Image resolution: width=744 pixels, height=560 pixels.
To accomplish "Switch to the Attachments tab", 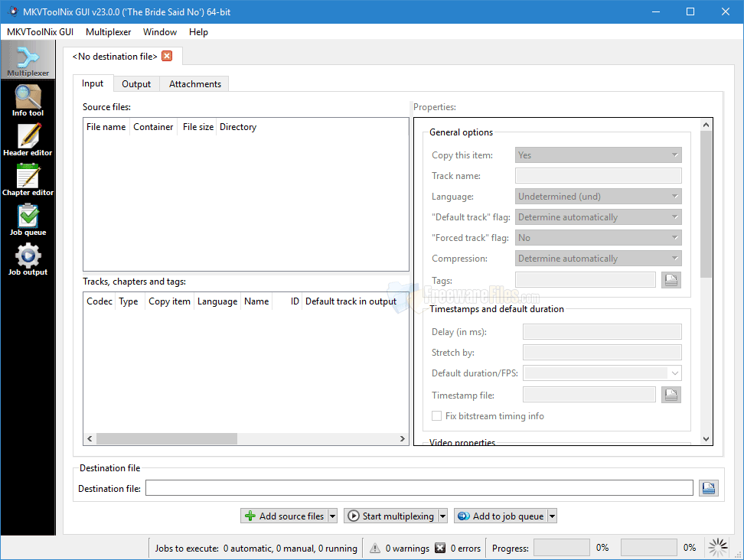I will click(x=194, y=83).
